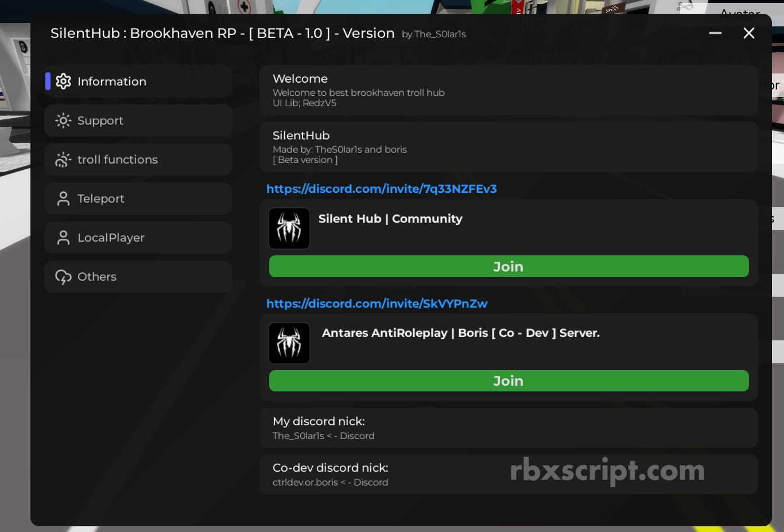Join the Silent Hub Community server
The width and height of the screenshot is (784, 532).
click(509, 266)
